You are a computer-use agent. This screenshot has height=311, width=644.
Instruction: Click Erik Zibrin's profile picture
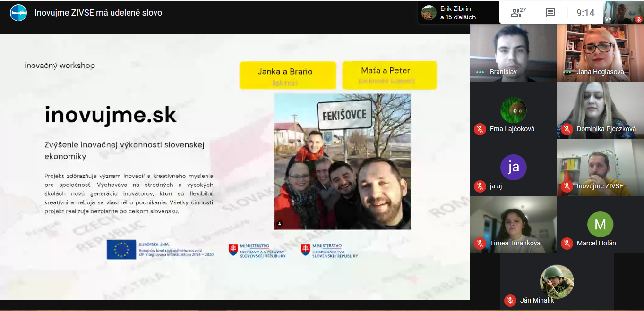click(x=429, y=13)
